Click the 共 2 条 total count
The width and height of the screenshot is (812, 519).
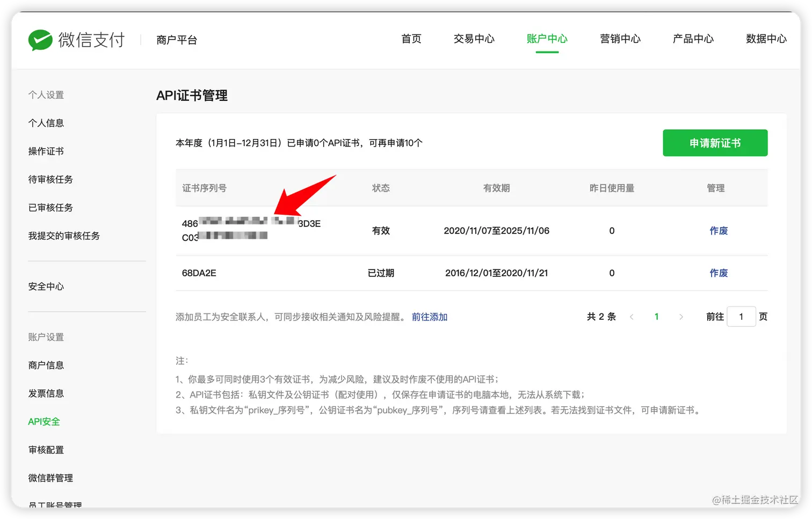(601, 317)
